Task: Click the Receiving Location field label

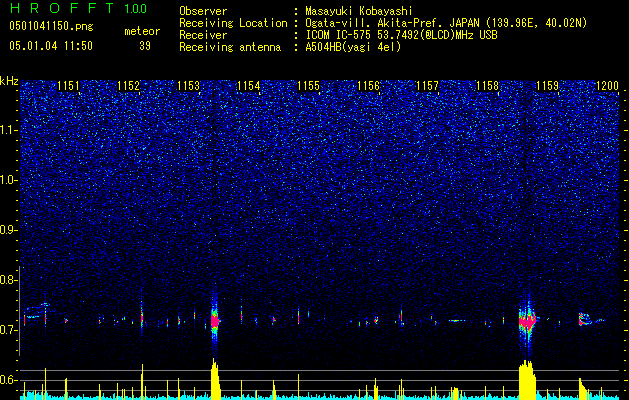Action: [233, 23]
